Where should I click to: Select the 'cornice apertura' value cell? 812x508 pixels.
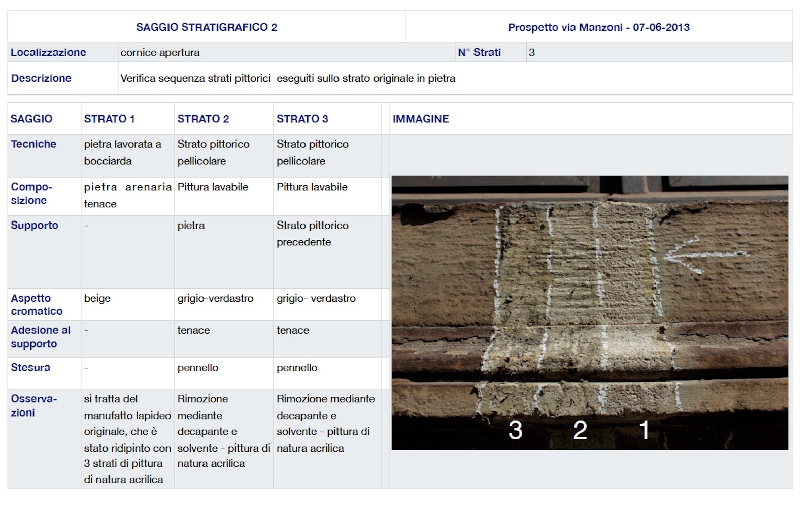click(x=160, y=53)
